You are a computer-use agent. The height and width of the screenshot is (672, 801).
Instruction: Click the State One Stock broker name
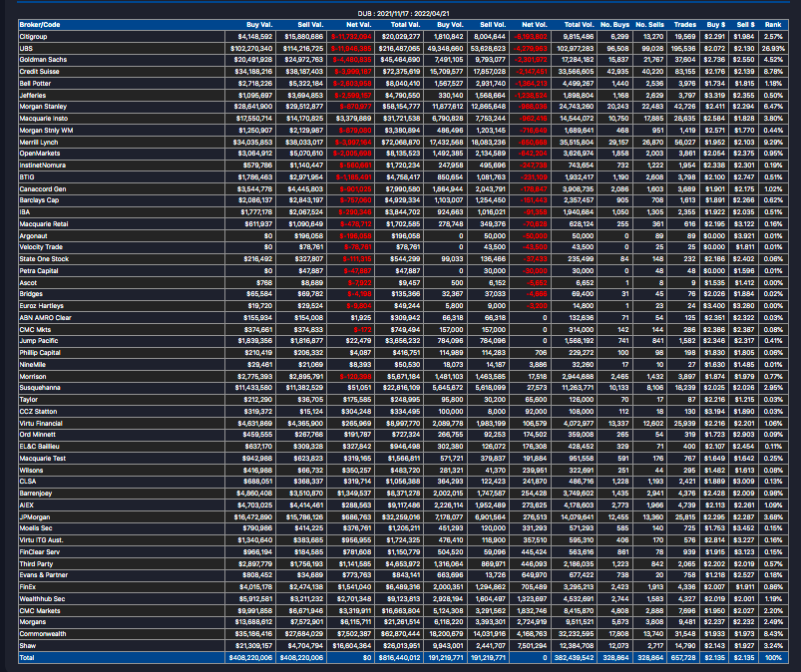pos(44,259)
